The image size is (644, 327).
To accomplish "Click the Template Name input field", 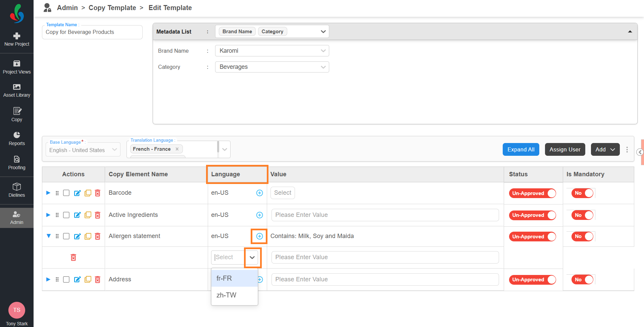I will (92, 32).
